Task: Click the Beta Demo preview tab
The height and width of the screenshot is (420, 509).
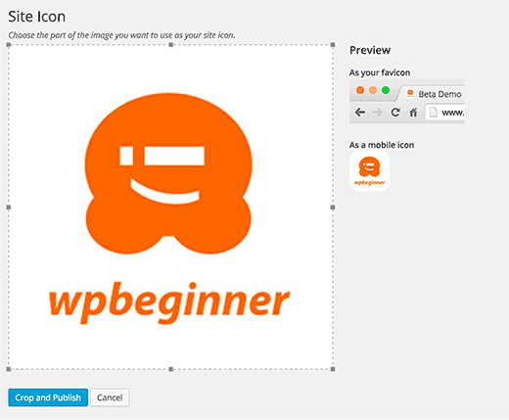Action: [432, 94]
